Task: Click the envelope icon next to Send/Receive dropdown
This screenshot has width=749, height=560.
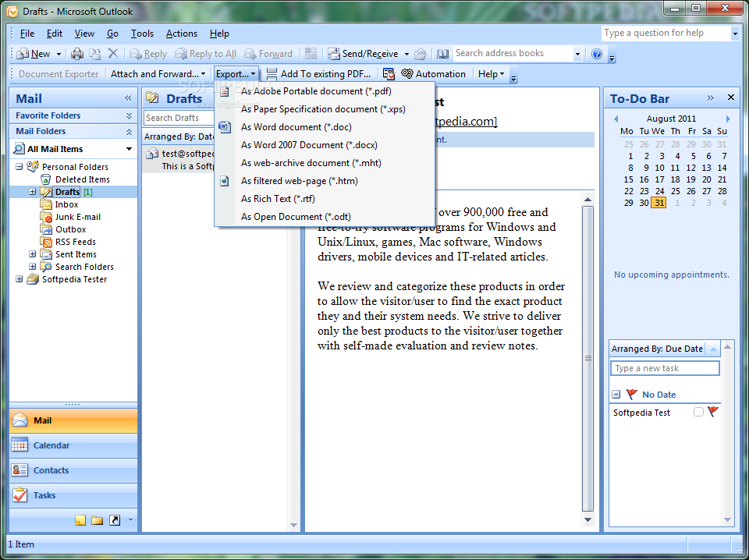Action: (421, 54)
